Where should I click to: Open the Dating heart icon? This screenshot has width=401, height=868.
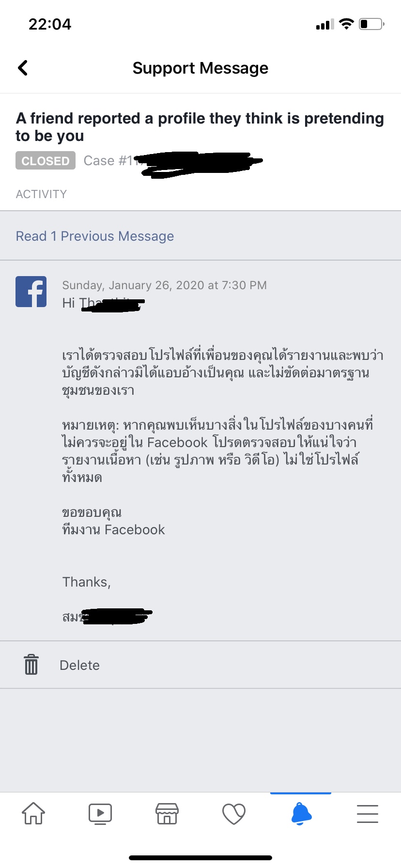[234, 814]
